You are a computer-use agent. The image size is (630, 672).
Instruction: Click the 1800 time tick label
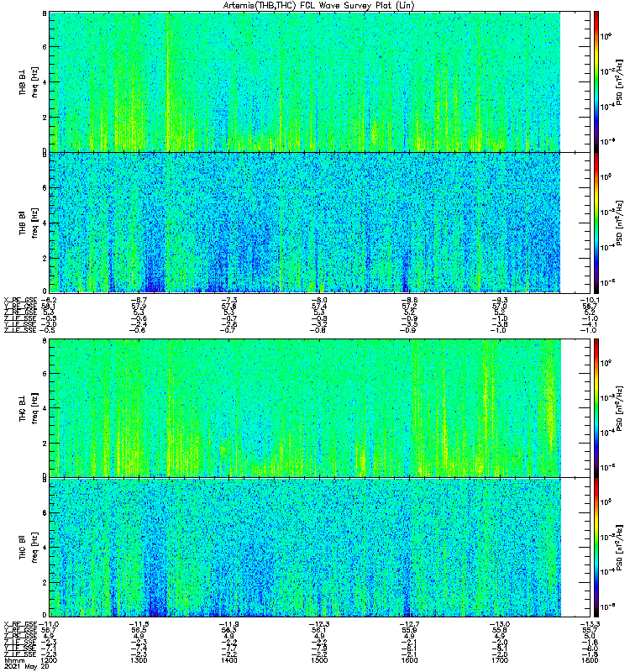[x=591, y=660]
